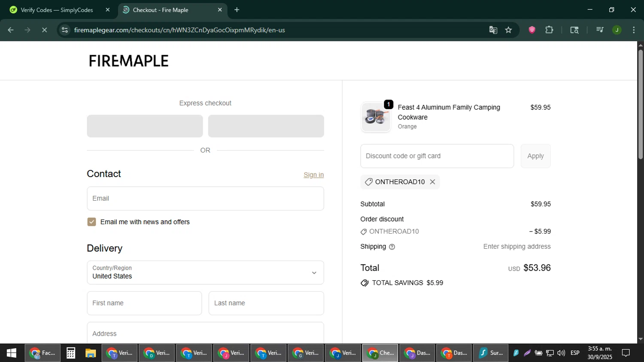Switch to the Fac... Chrome taskbar window
Screen dimensions: 644x362
click(x=43, y=353)
